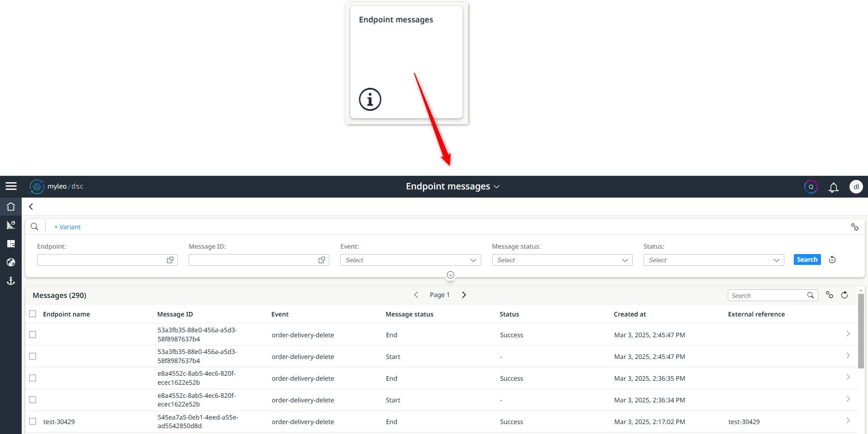Select the checkbox for row test-30429
Image resolution: width=868 pixels, height=434 pixels.
point(32,421)
